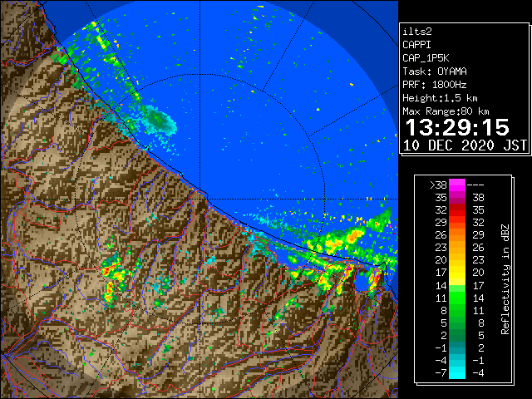Image resolution: width=532 pixels, height=399 pixels.
Task: Click the large time stamp 13:29:15
Action: pos(457,127)
